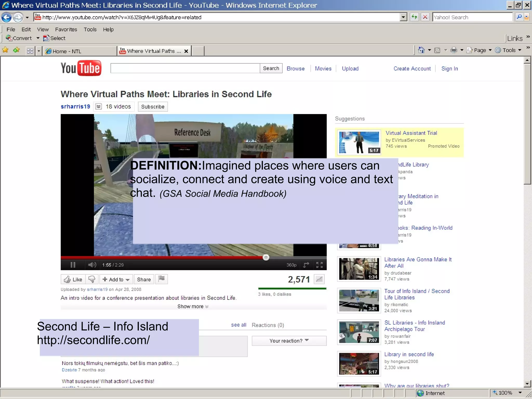
Task: Subscribe to srharris19 channel
Action: pyautogui.click(x=153, y=107)
